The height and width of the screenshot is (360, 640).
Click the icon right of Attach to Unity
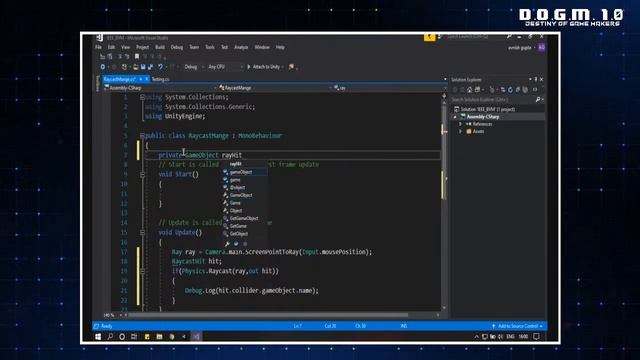click(x=291, y=67)
